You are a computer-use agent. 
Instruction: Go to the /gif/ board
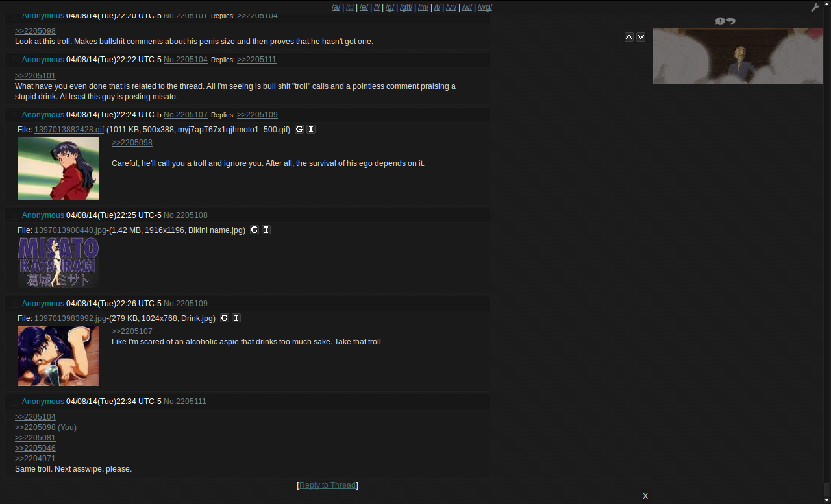point(406,7)
